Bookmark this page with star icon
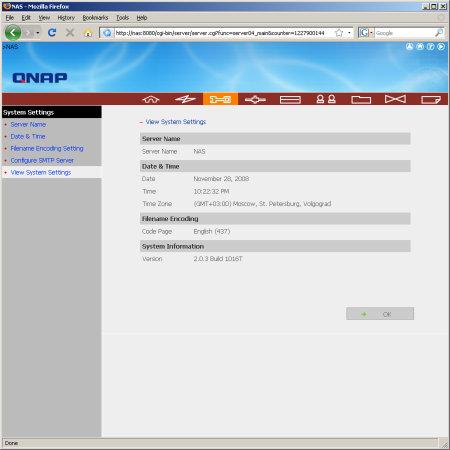 click(339, 33)
